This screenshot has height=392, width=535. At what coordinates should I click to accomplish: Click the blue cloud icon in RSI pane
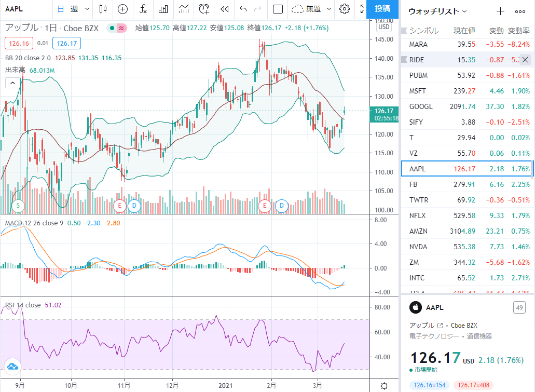coord(12,367)
